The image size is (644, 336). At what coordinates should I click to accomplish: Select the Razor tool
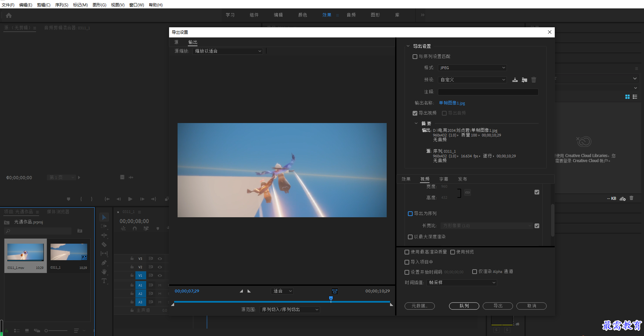[104, 244]
